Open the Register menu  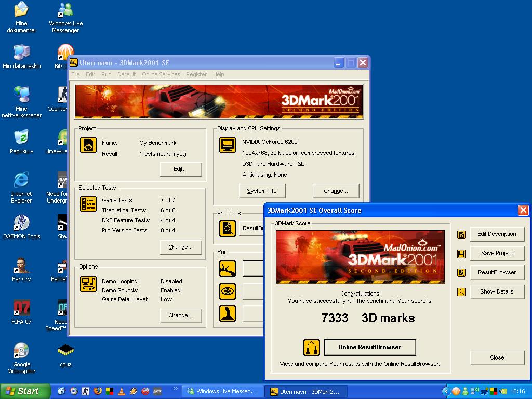(x=196, y=74)
